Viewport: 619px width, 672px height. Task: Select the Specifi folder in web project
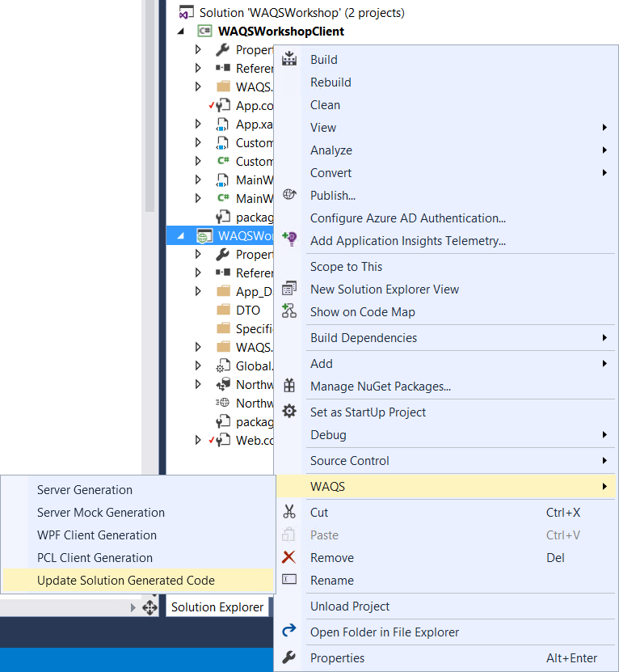coord(255,328)
